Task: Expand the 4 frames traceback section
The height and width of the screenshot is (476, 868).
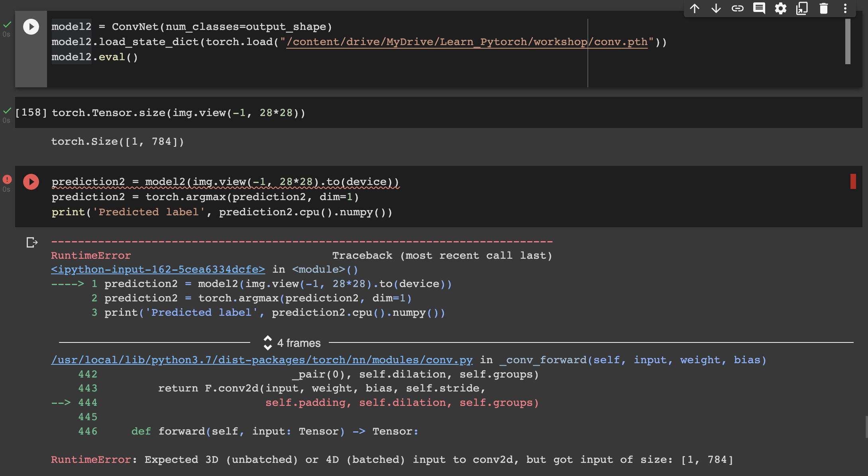Action: pyautogui.click(x=293, y=343)
